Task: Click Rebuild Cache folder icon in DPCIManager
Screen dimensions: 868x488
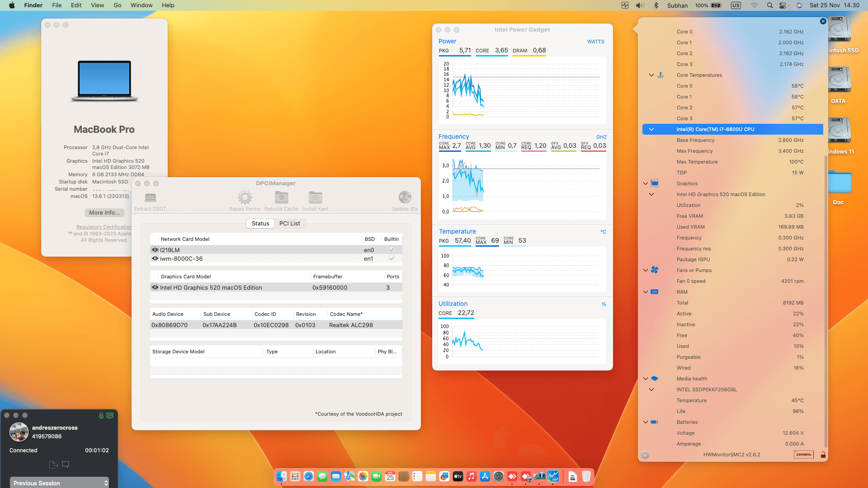Action: coord(281,197)
